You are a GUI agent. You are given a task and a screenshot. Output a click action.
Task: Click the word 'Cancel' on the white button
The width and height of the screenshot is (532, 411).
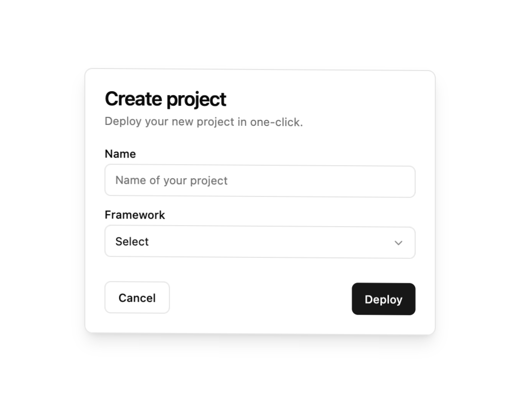coord(137,298)
